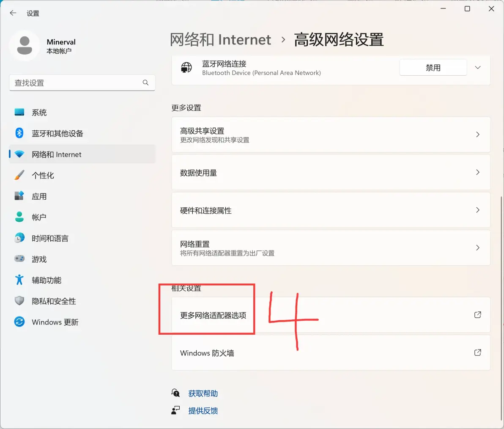504x429 pixels.
Task: Click into the 查找设置 search field
Action: pos(76,83)
